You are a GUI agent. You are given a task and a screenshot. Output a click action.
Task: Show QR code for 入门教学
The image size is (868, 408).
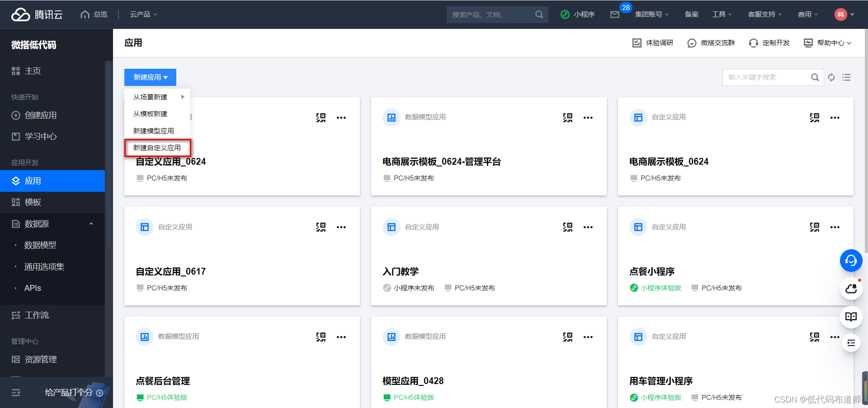(x=568, y=227)
